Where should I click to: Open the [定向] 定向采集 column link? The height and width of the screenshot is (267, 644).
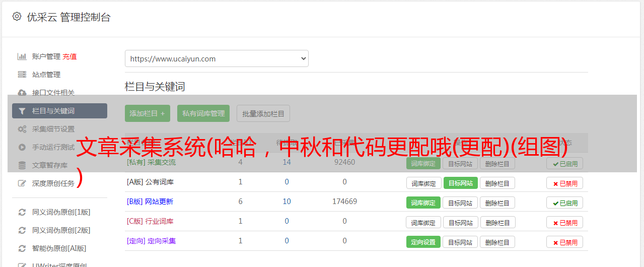151,241
